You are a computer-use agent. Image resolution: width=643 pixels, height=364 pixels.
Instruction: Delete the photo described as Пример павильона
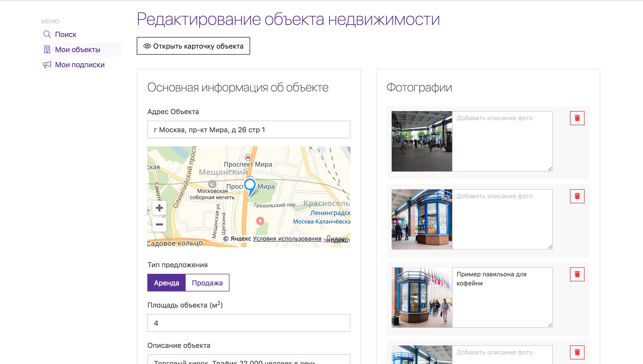(x=577, y=274)
